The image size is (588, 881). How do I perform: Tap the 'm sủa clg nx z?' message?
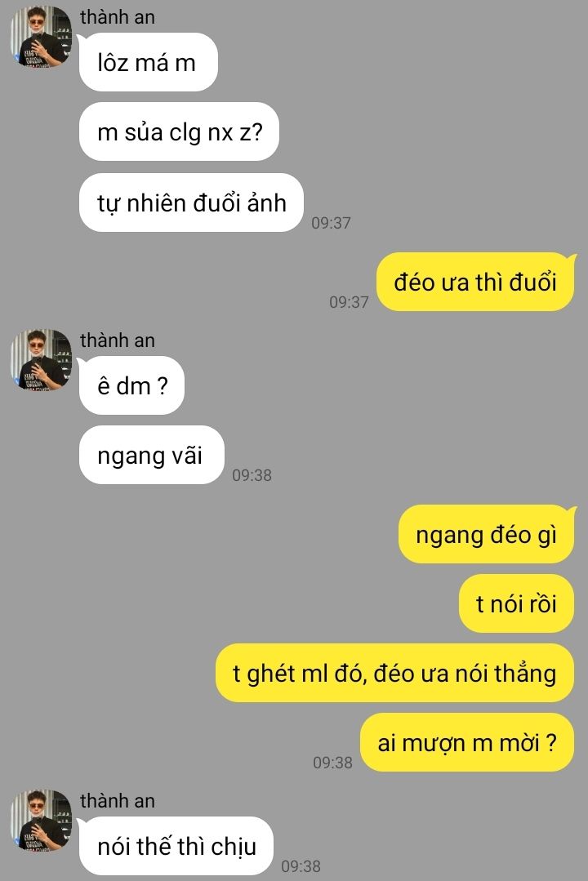click(x=179, y=132)
